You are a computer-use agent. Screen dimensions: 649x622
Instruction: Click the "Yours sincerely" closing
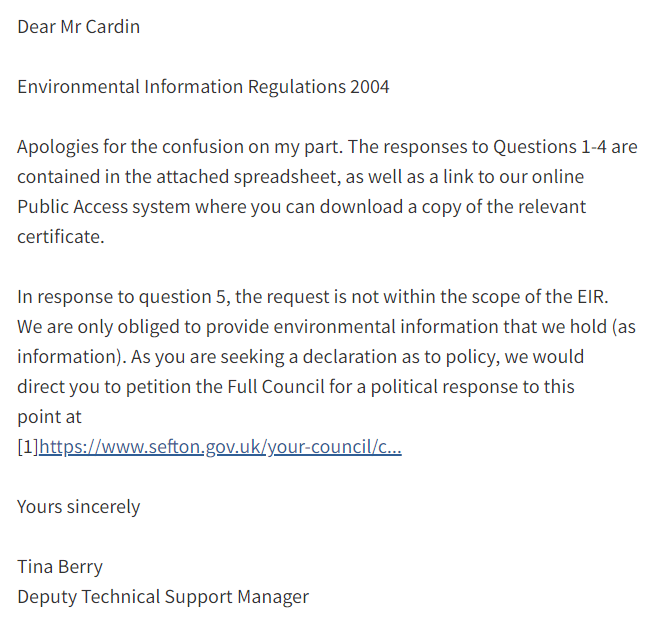[x=78, y=506]
